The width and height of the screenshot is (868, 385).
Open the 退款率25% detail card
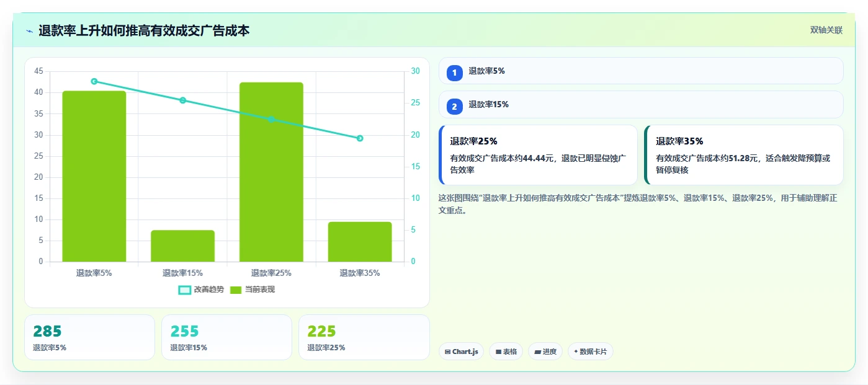tap(538, 155)
